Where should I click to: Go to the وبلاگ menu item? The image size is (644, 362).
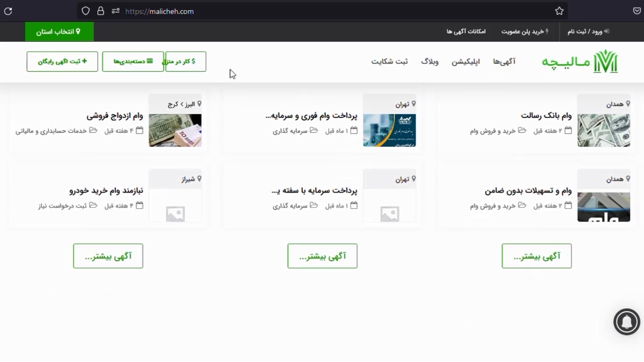click(430, 61)
